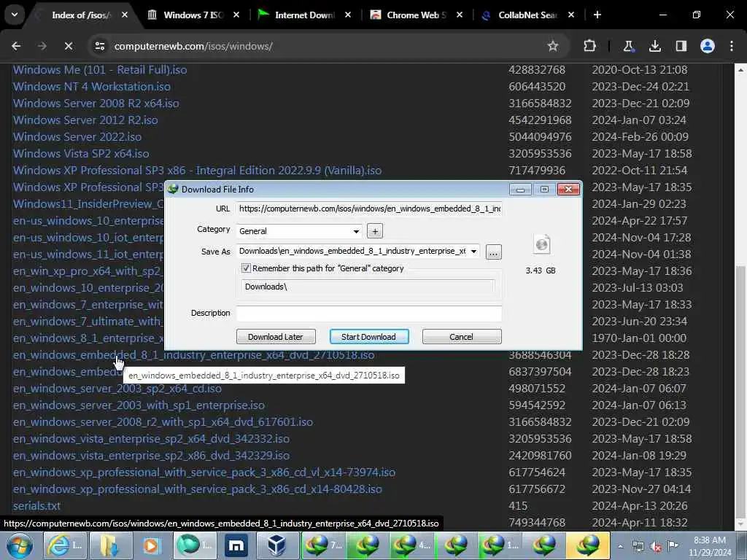The height and width of the screenshot is (560, 747).
Task: Switch to the Internet Download tab
Action: point(305,15)
